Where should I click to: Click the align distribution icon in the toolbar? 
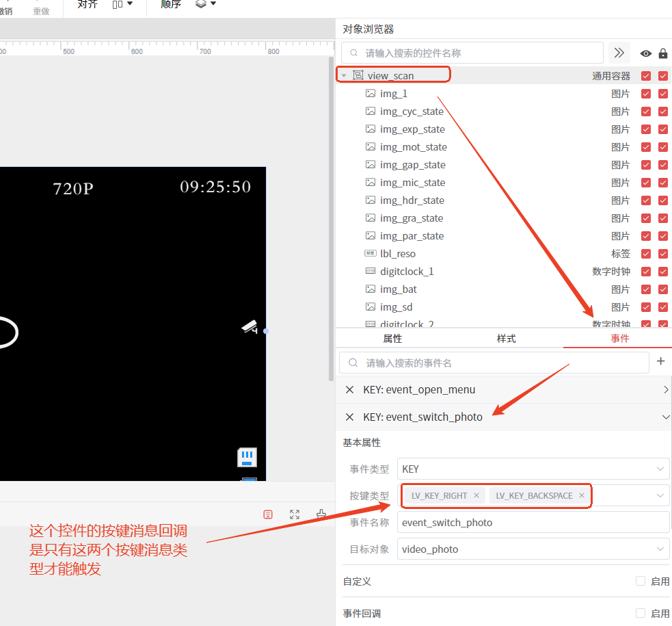point(118,4)
